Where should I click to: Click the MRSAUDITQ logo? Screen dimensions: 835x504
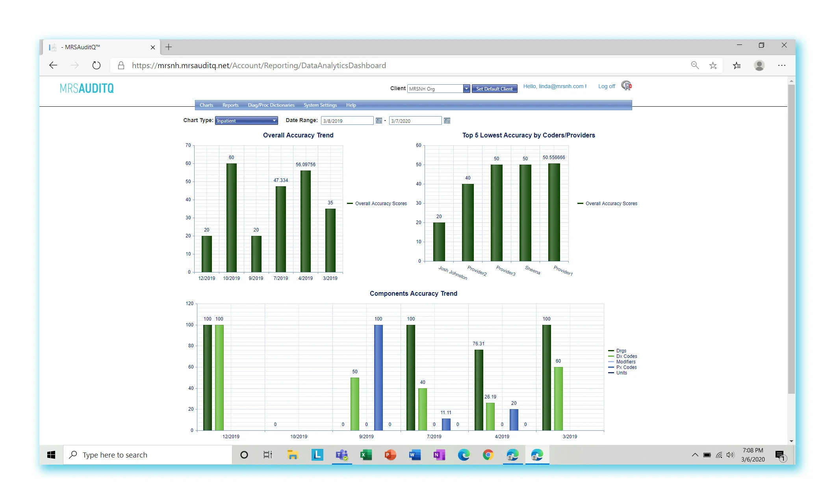coord(87,88)
